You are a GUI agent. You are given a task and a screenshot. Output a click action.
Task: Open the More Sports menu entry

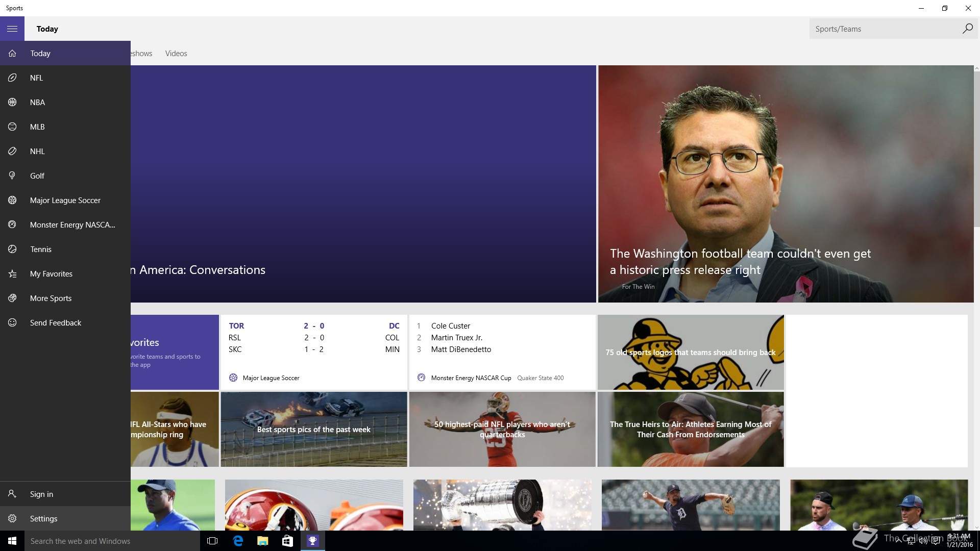(65, 298)
